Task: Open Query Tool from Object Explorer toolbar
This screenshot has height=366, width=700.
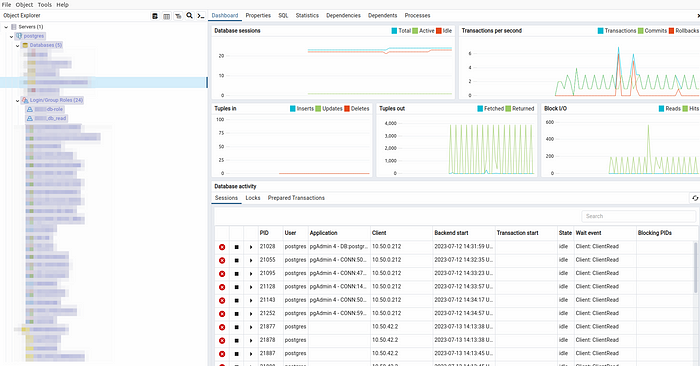Action: click(155, 16)
